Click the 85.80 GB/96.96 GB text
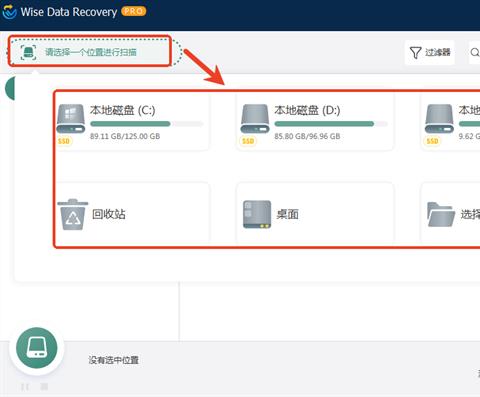This screenshot has width=480, height=397. click(307, 136)
